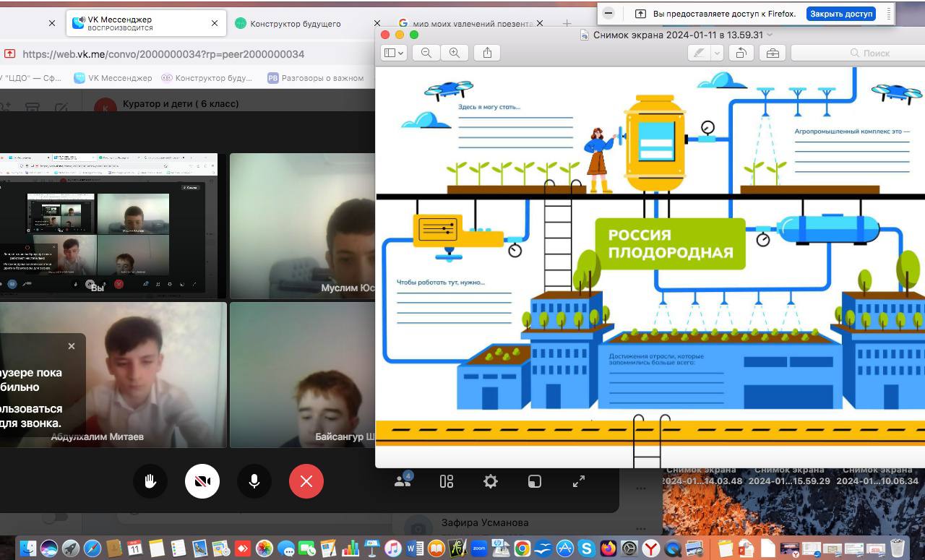Rotate the image in Preview
The image size is (925, 560).
741,53
